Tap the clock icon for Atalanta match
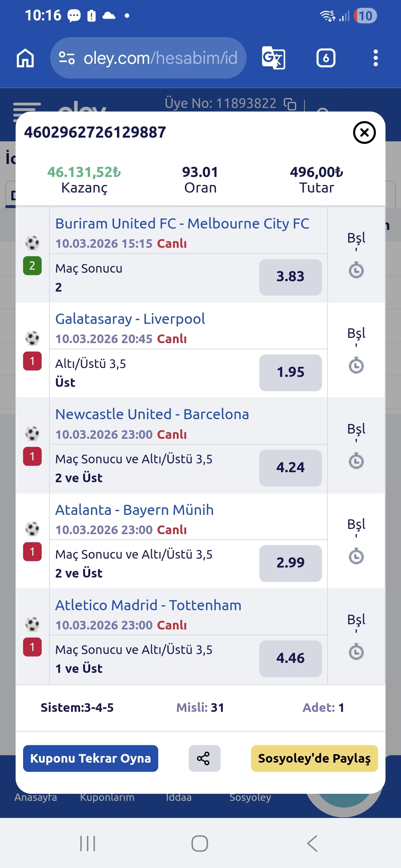The height and width of the screenshot is (868, 401). pos(356,556)
